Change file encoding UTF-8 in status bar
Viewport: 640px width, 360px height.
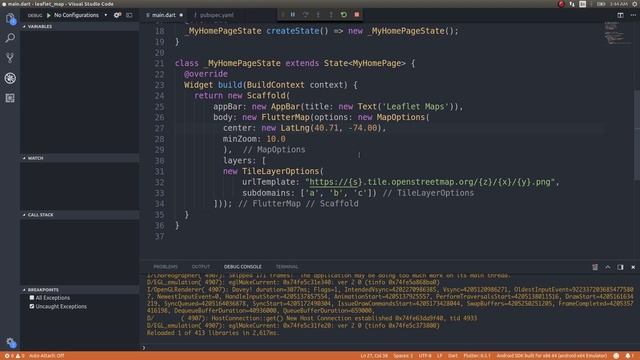coord(425,356)
